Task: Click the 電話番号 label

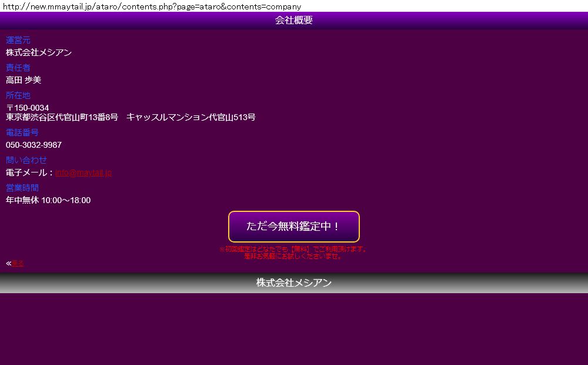Action: coord(22,132)
